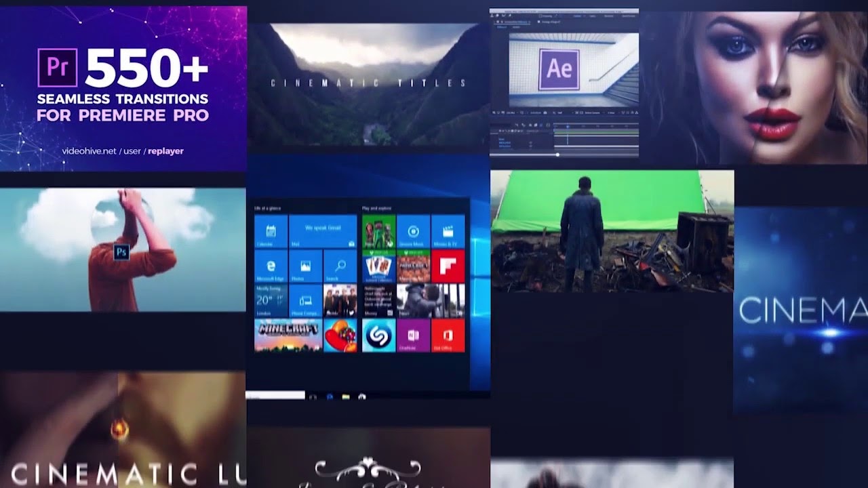Screen dimensions: 868x488
Task: Click the Task View taskbar icon
Action: click(x=313, y=396)
